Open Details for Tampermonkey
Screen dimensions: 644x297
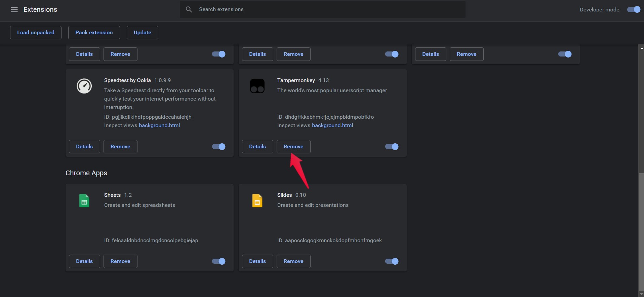click(257, 147)
